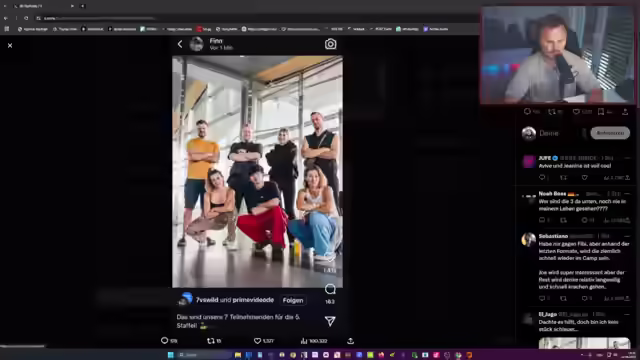Screen dimensions: 640x360
Task: Click the Folgen button
Action: click(293, 300)
